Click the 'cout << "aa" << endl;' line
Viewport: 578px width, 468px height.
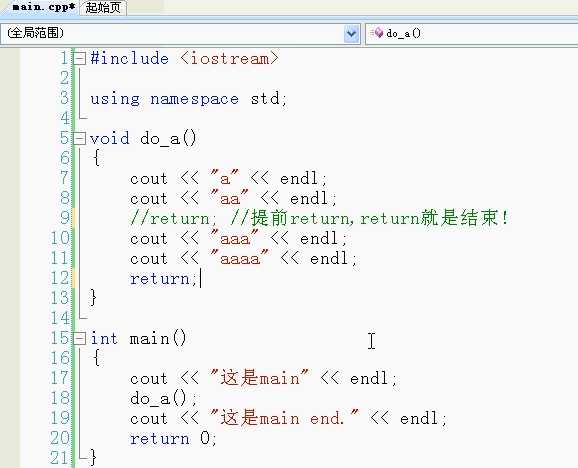pyautogui.click(x=234, y=199)
